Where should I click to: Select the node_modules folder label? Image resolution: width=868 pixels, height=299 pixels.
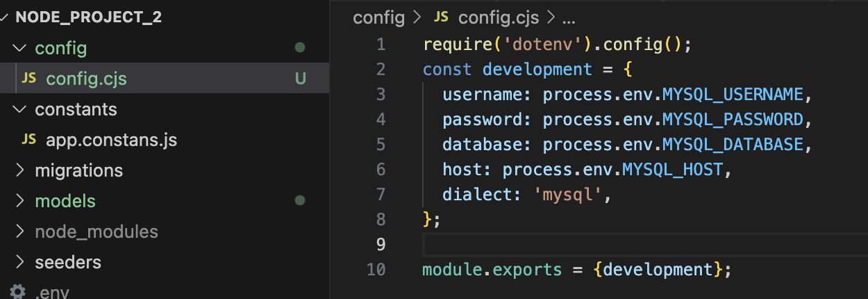point(97,232)
